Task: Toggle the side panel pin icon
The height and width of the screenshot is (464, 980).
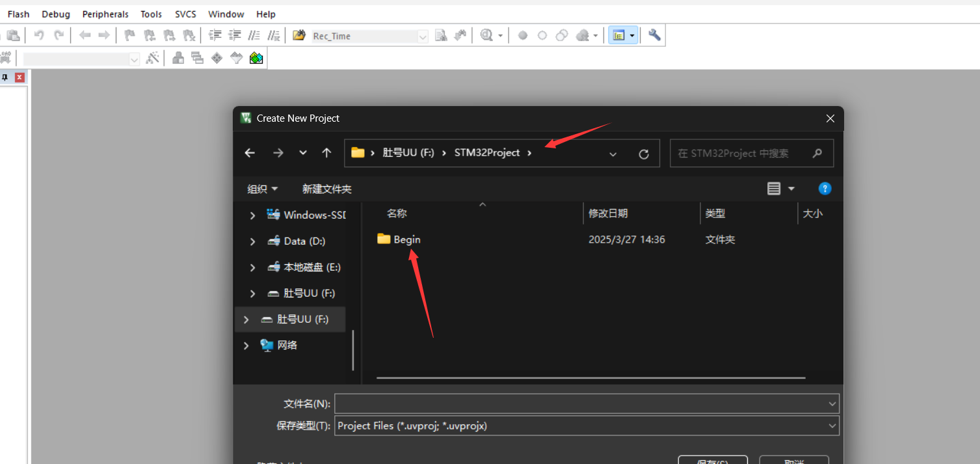Action: (x=5, y=77)
